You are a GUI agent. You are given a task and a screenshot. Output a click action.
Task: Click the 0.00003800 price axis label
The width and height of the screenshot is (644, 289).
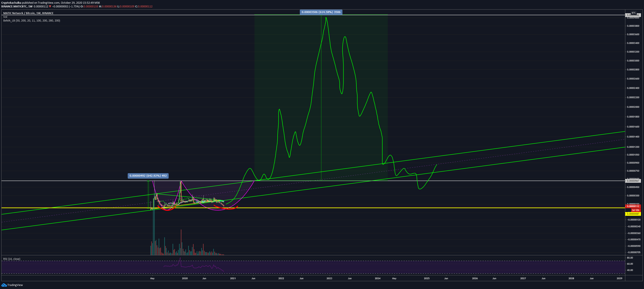pos(633,26)
